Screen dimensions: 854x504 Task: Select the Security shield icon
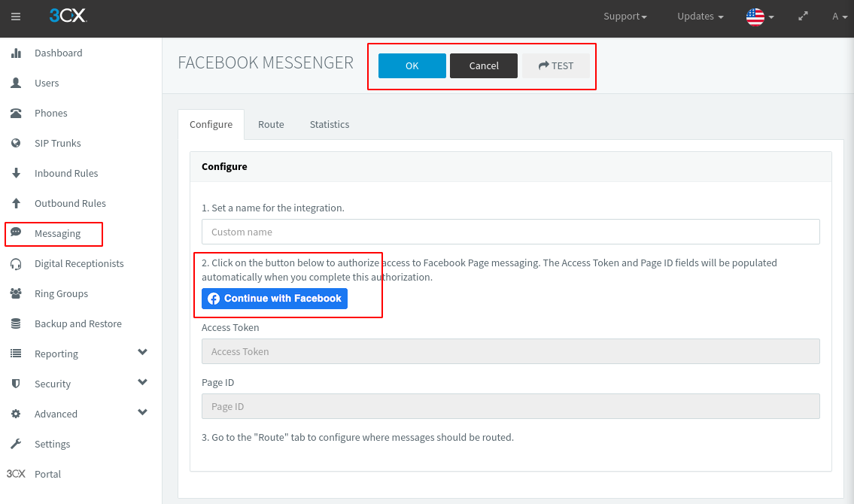pos(16,384)
